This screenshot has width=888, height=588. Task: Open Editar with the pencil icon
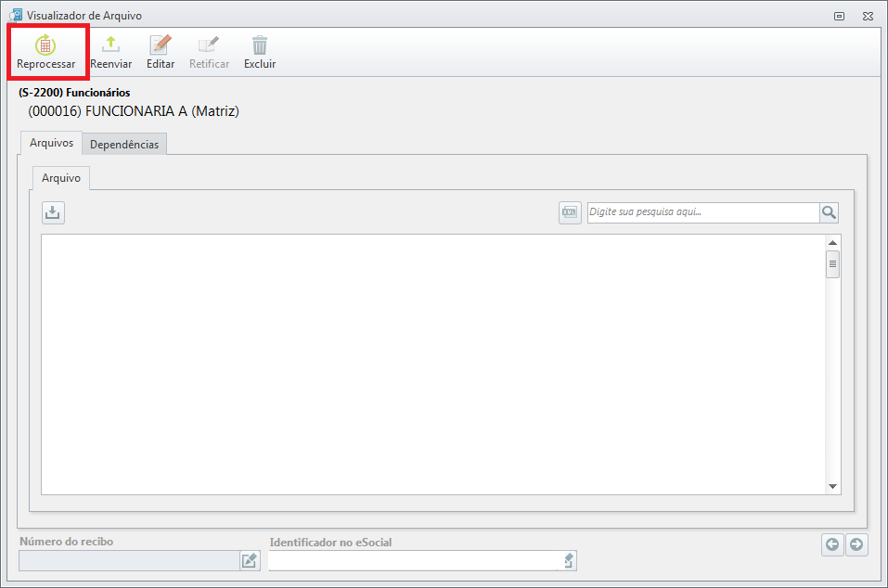click(161, 45)
